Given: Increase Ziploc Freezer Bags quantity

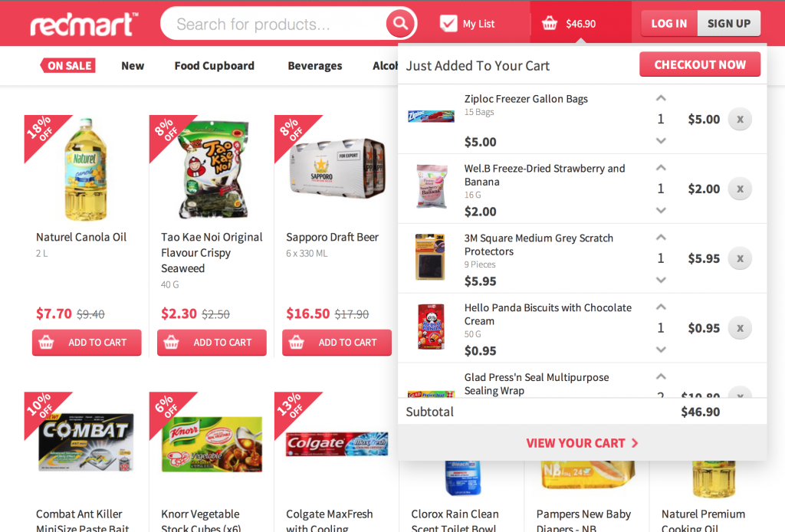Looking at the screenshot, I should tap(661, 98).
